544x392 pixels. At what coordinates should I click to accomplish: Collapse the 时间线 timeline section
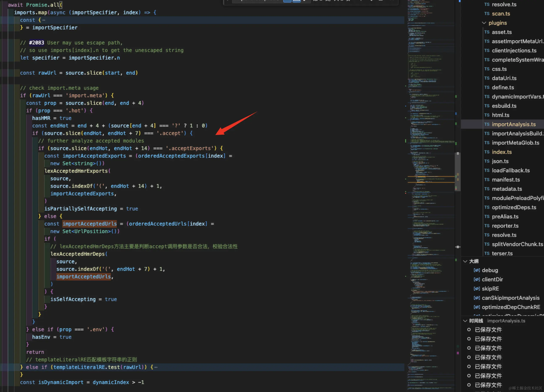[x=465, y=321]
